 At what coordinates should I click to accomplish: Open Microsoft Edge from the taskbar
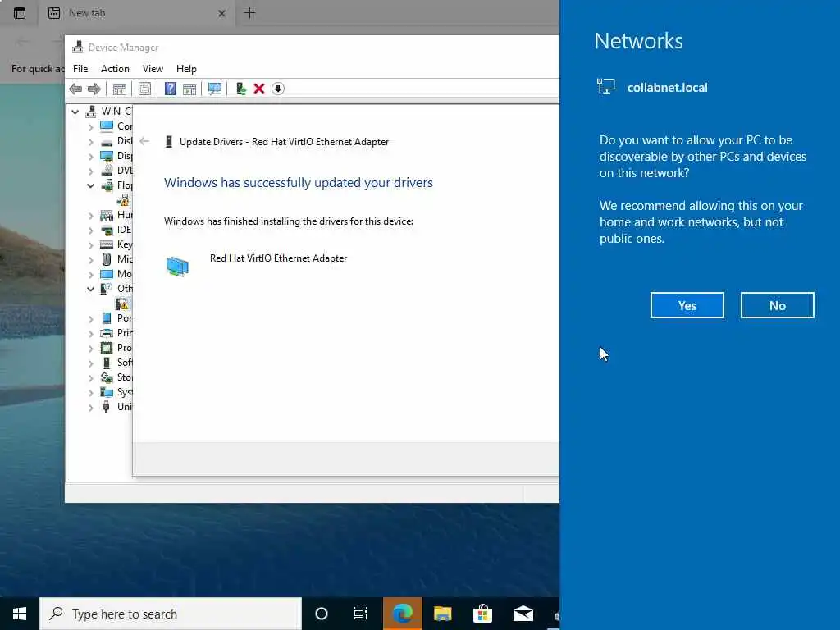(402, 614)
